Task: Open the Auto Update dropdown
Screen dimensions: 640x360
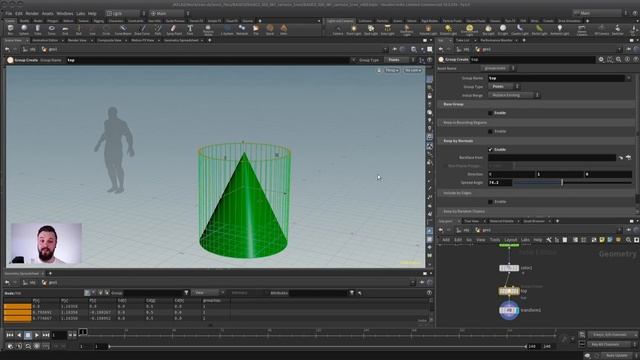Action: pos(619,356)
